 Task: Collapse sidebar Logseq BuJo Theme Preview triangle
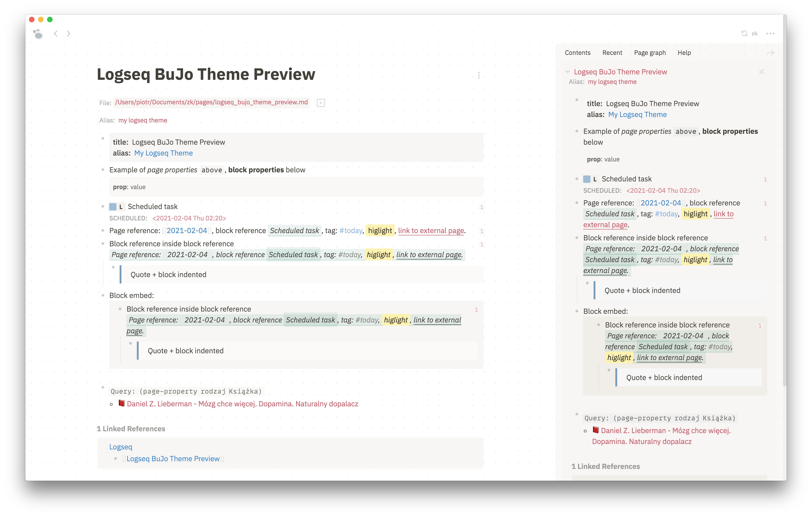coord(568,72)
